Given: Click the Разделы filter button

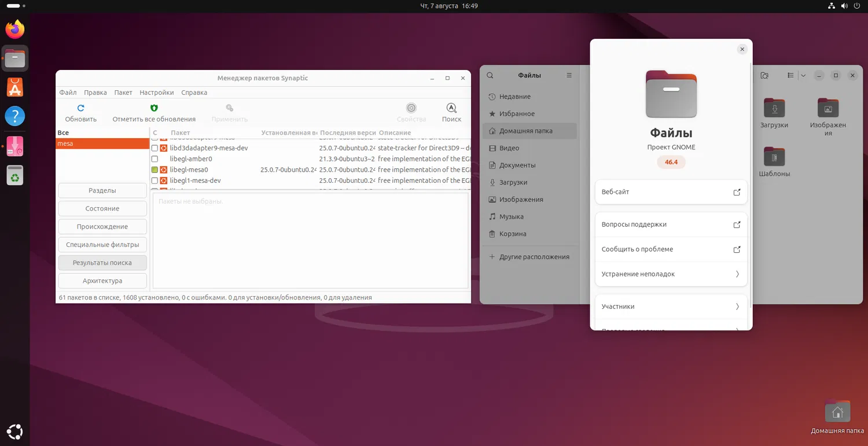Looking at the screenshot, I should click(x=102, y=190).
